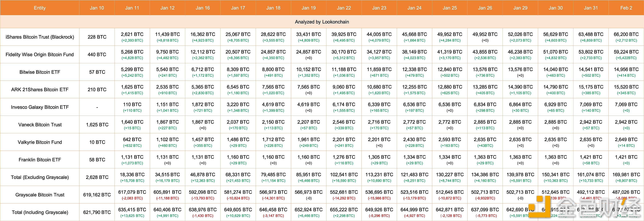Viewport: 644px width, 221px height.
Task: Select the Feb 2 column header
Action: click(x=626, y=8)
